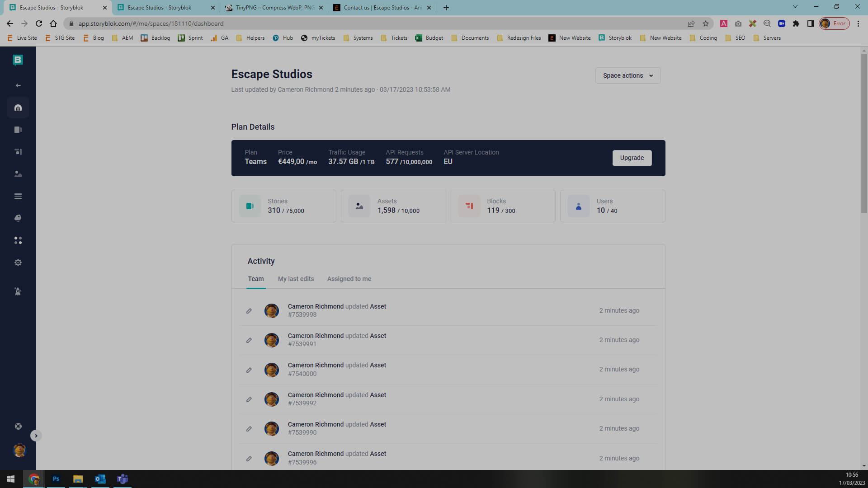
Task: Open Chrome tab search dropdown arrow
Action: [795, 7]
